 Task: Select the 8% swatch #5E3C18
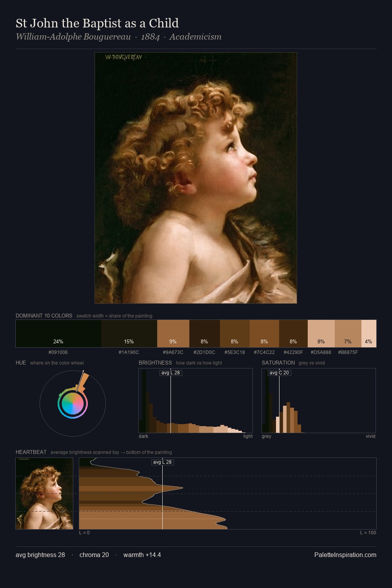pos(235,334)
